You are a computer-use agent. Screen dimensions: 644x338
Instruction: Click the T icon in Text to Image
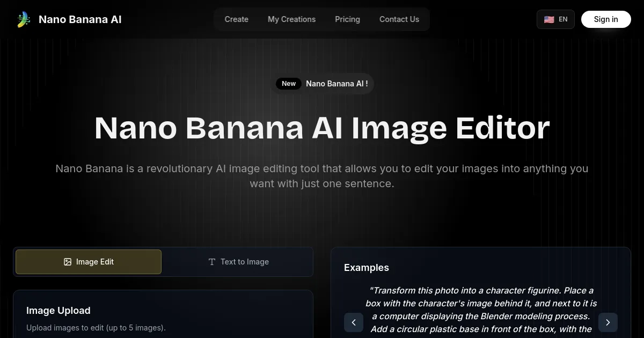point(212,262)
